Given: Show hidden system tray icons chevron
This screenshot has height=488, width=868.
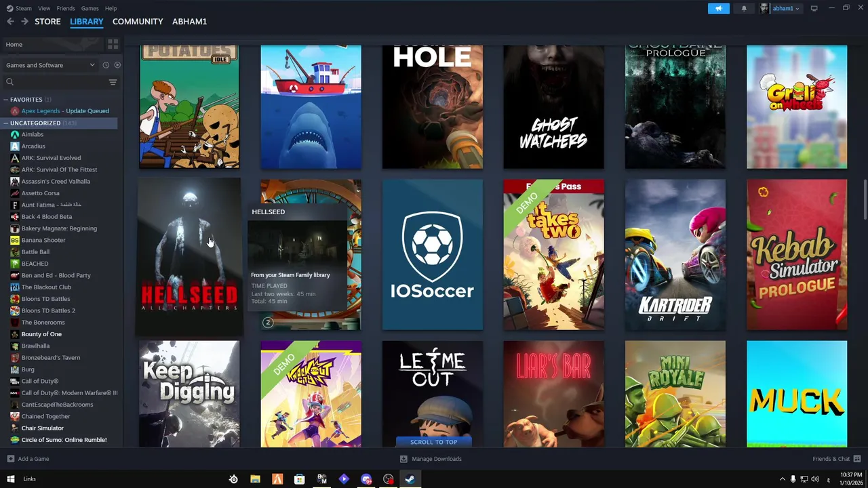Looking at the screenshot, I should pyautogui.click(x=782, y=479).
